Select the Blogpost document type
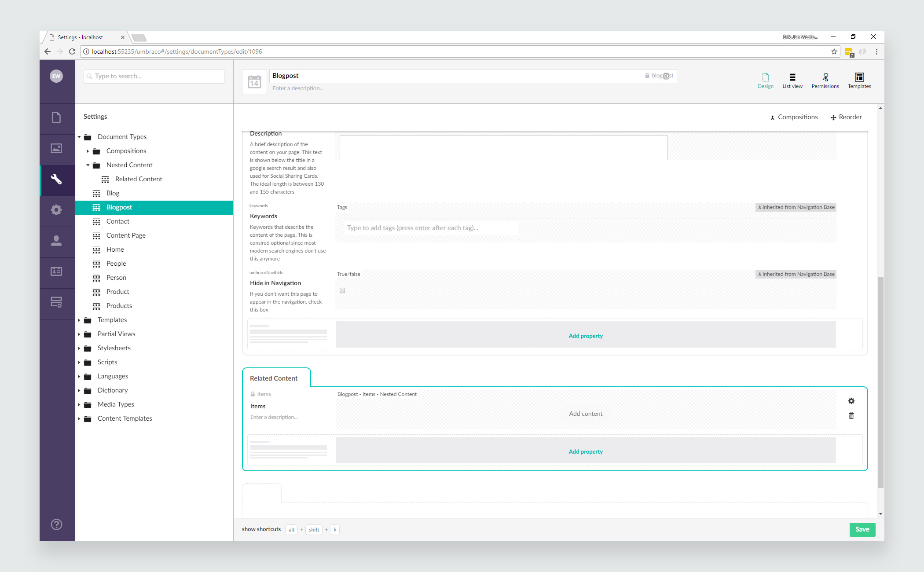The height and width of the screenshot is (572, 924). 120,207
